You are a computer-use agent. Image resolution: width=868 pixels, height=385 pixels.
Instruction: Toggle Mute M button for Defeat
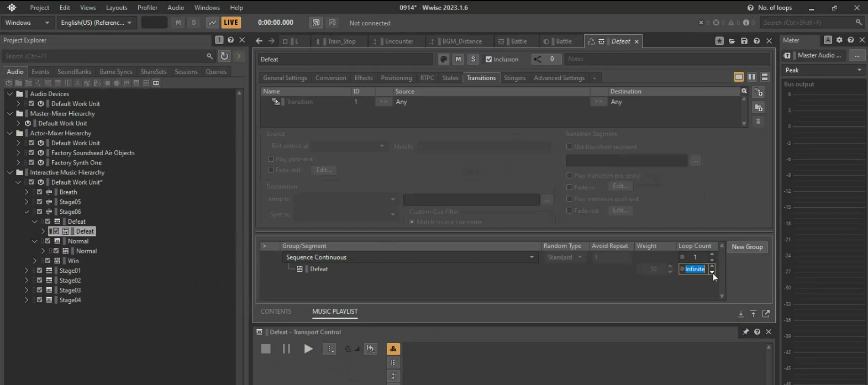[x=458, y=59]
